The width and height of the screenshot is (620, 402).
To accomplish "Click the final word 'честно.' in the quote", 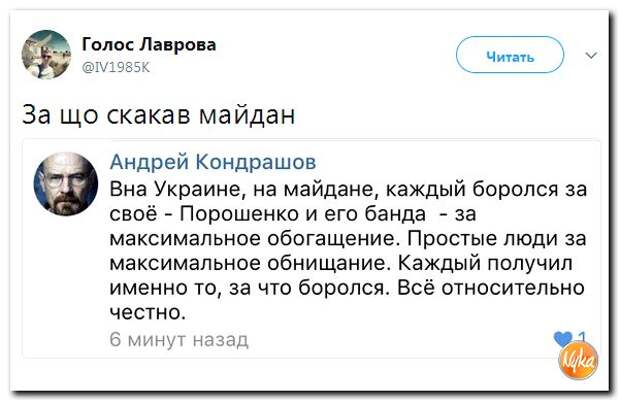I will [x=147, y=313].
